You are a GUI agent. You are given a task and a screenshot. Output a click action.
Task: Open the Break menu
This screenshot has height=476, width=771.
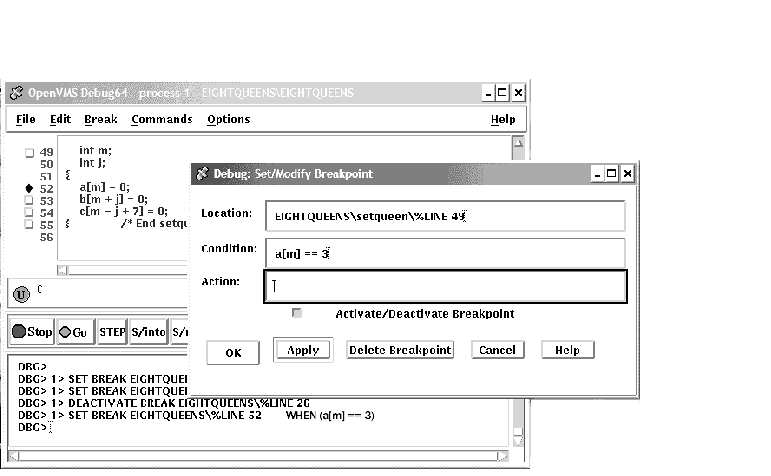pyautogui.click(x=100, y=119)
